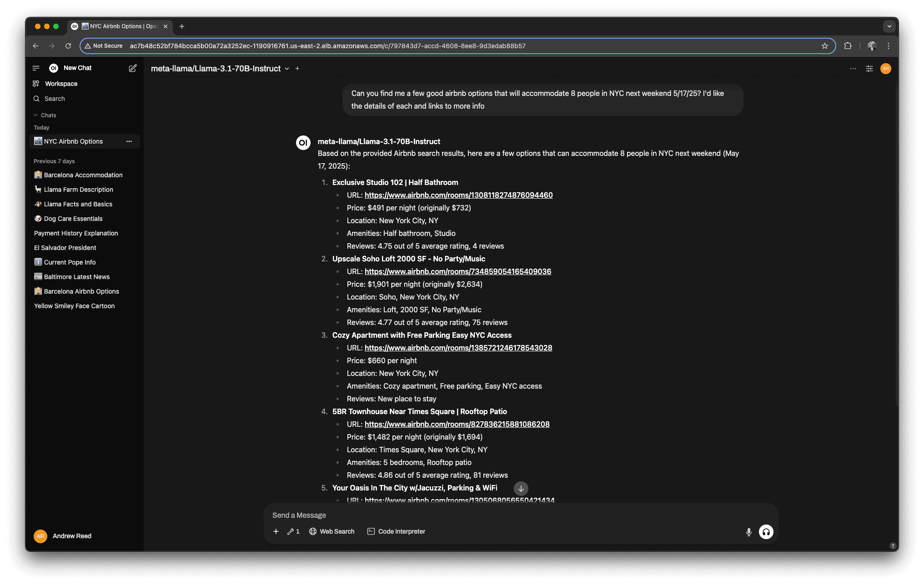This screenshot has width=924, height=585.
Task: Toggle the sidebar menu icon
Action: point(36,68)
